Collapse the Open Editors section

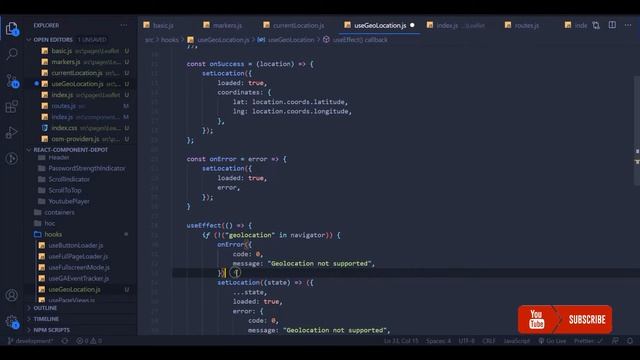(x=53, y=40)
